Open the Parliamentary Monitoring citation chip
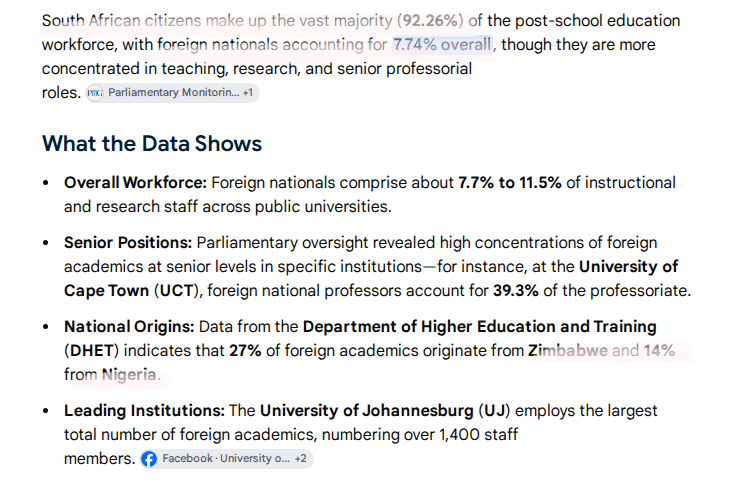 tap(172, 93)
